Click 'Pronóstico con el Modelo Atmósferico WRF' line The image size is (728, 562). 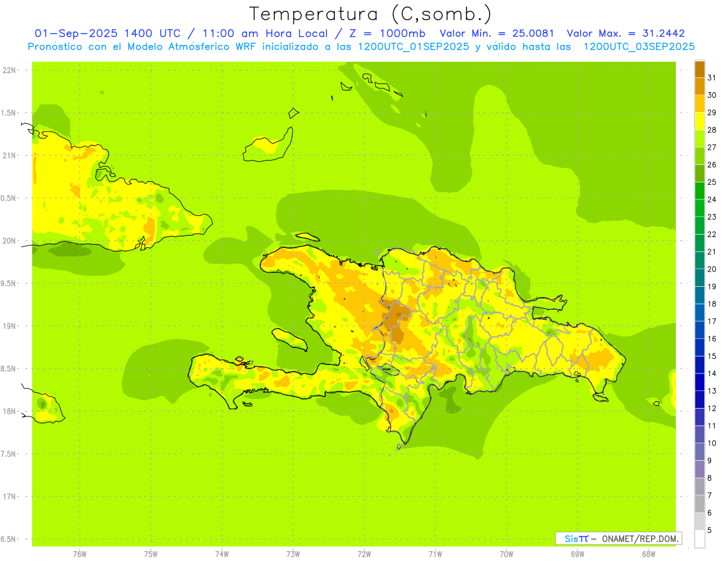click(361, 46)
